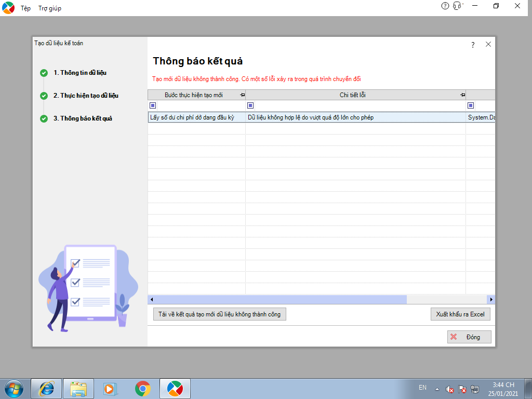Click green check icon beside Thông tin dữ liệu

(44, 73)
